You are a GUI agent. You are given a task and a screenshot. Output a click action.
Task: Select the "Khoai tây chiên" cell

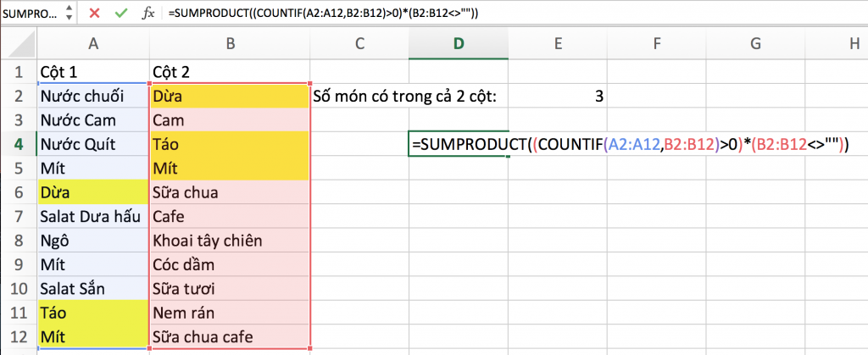click(x=229, y=241)
